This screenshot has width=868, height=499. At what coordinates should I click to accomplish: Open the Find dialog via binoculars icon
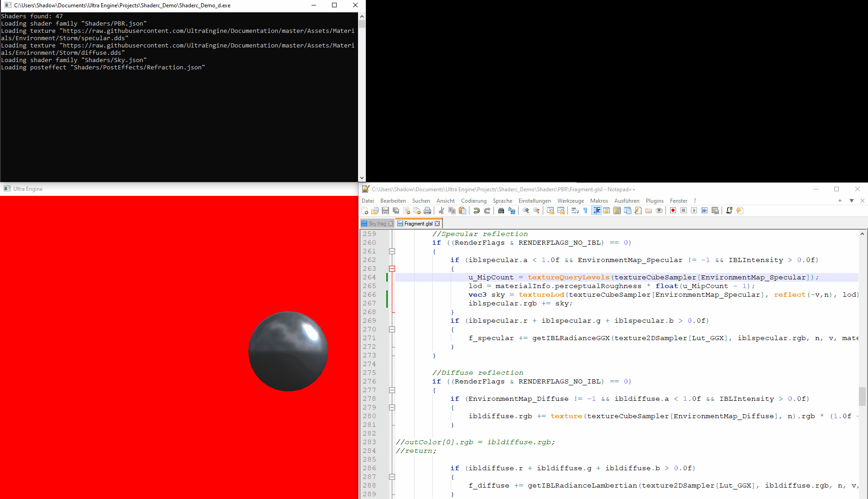(501, 210)
